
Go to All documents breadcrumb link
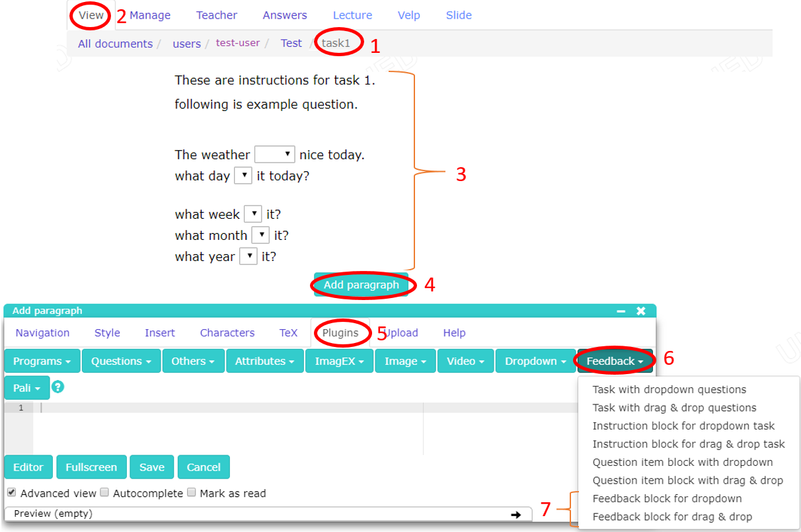point(115,44)
